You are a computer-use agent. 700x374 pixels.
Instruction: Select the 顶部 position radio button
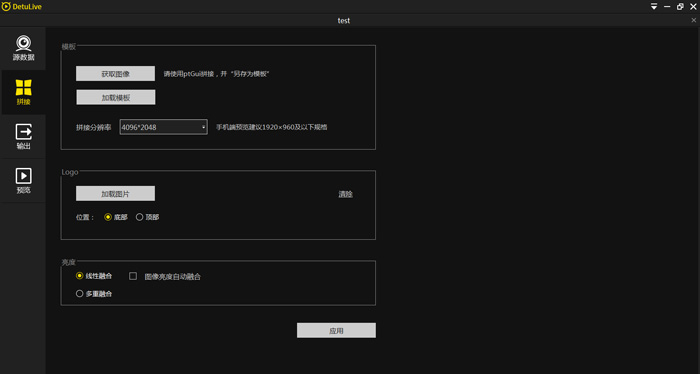[139, 217]
